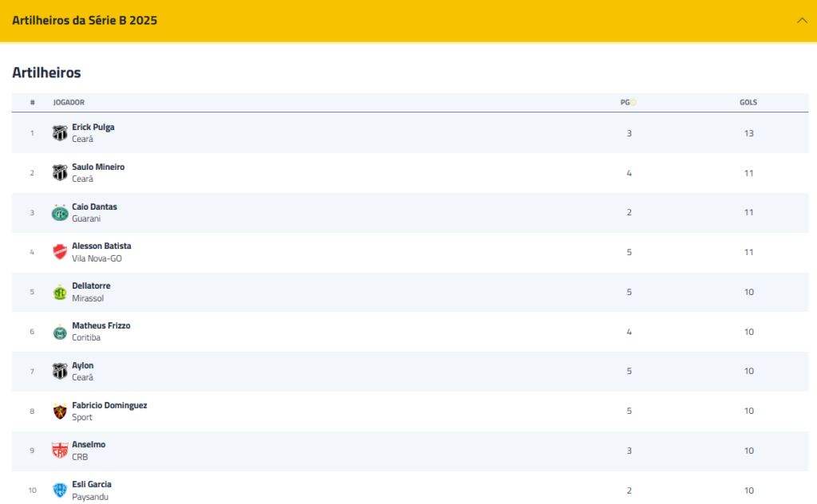Open player Dellatorre
The width and height of the screenshot is (817, 504).
click(x=91, y=285)
